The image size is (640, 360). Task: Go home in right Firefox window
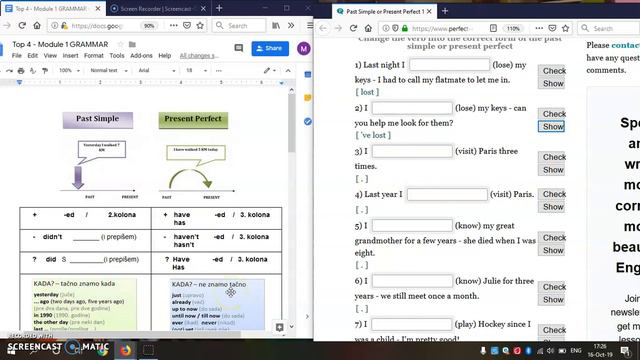coord(368,28)
